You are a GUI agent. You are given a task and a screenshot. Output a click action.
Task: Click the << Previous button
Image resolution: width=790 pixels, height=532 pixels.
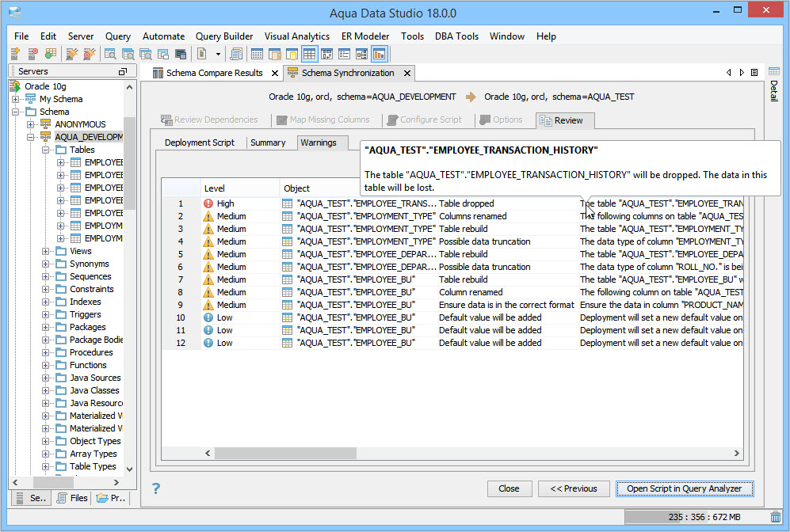coord(574,488)
